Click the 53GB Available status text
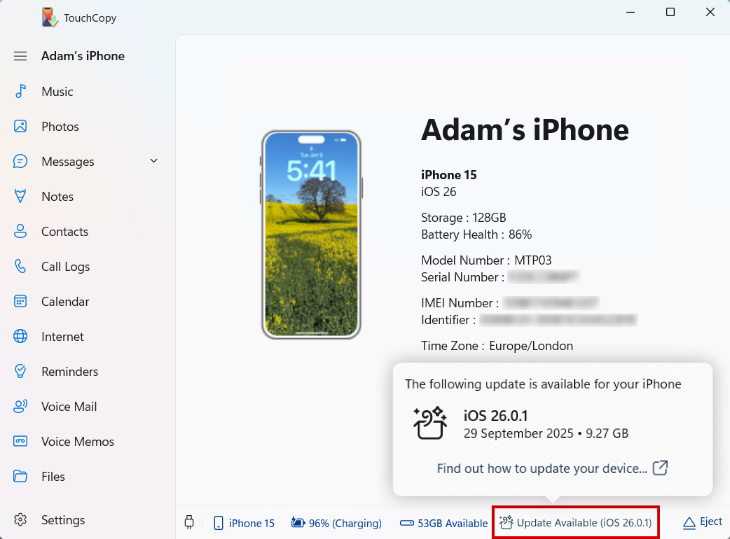 [x=452, y=523]
